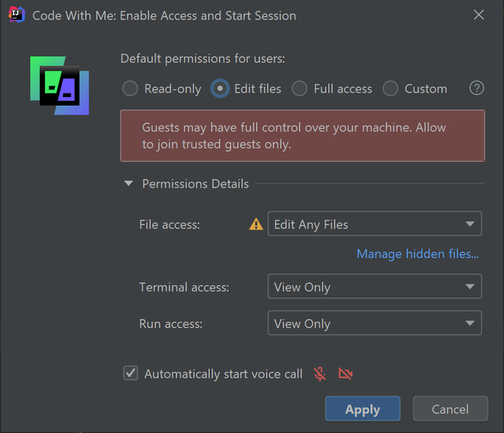Image resolution: width=504 pixels, height=433 pixels.
Task: Toggle Automatically start voice call checkbox
Action: (131, 373)
